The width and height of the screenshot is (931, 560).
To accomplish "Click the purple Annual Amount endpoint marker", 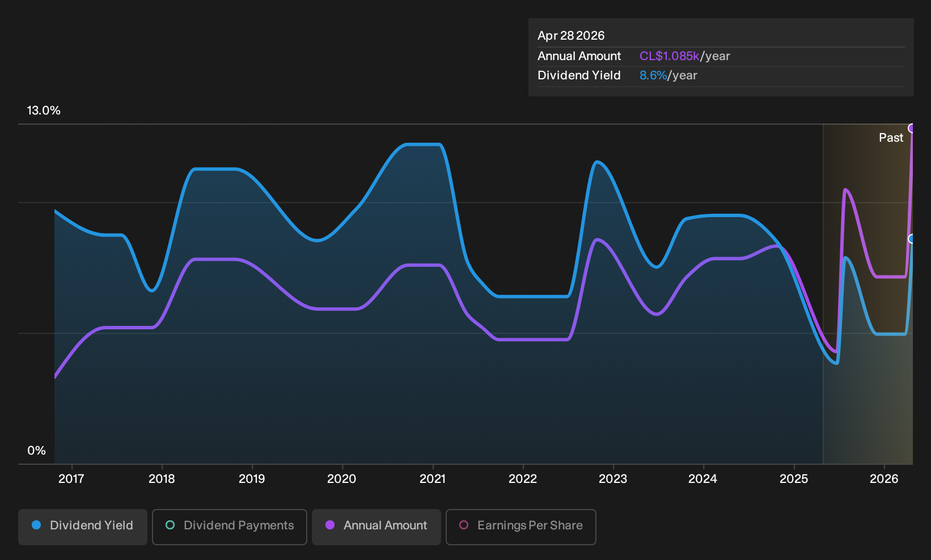I will (x=912, y=129).
